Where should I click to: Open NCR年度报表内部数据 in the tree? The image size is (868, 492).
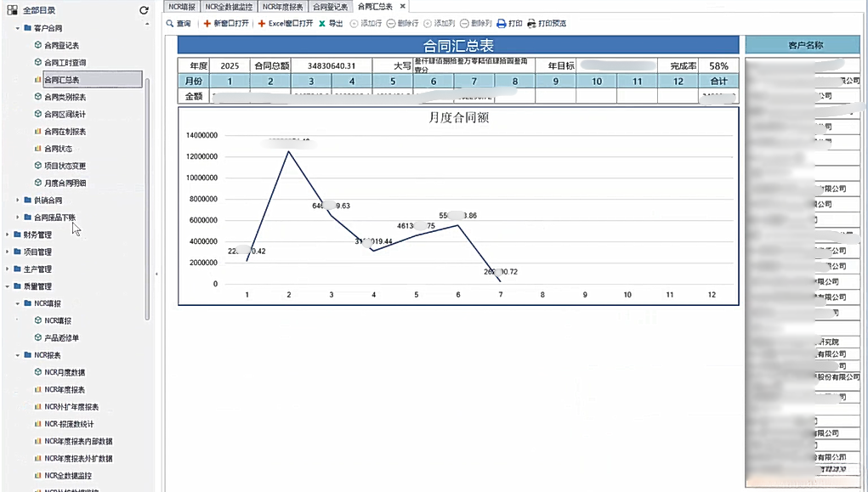[78, 442]
